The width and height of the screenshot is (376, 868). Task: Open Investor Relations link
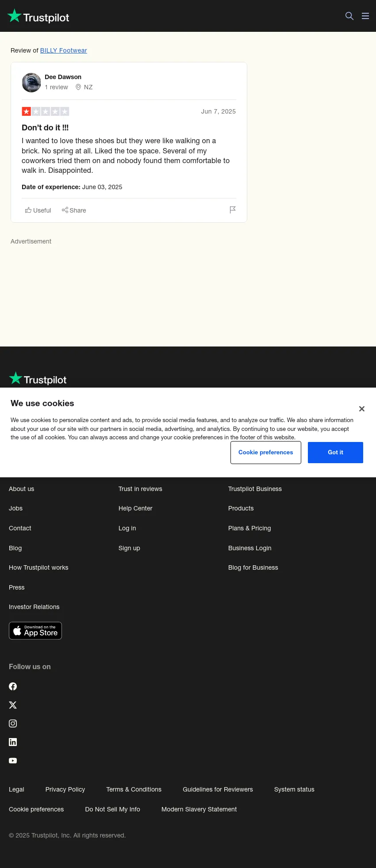[x=34, y=607]
